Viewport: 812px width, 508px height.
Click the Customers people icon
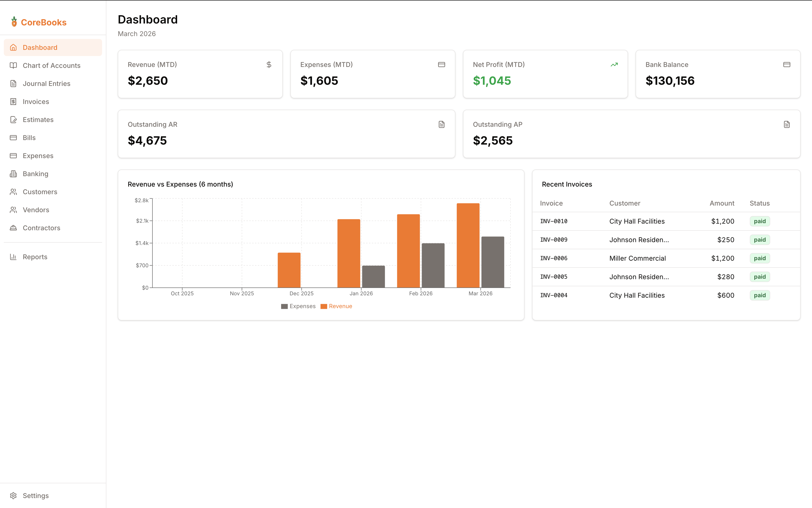click(x=14, y=192)
